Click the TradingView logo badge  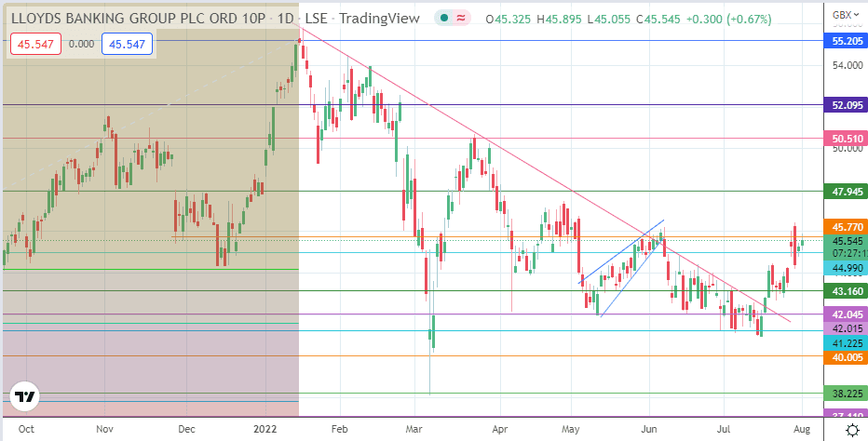tap(25, 396)
